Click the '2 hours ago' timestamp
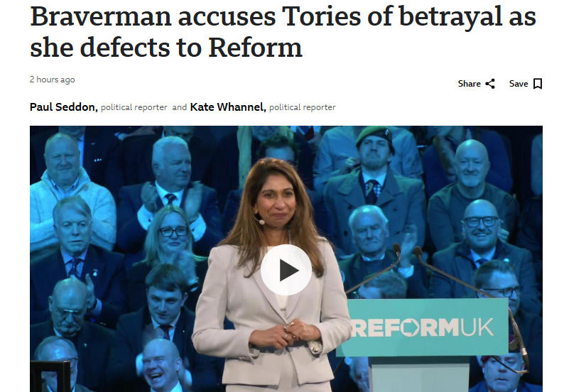This screenshot has width=564, height=392. click(x=52, y=80)
